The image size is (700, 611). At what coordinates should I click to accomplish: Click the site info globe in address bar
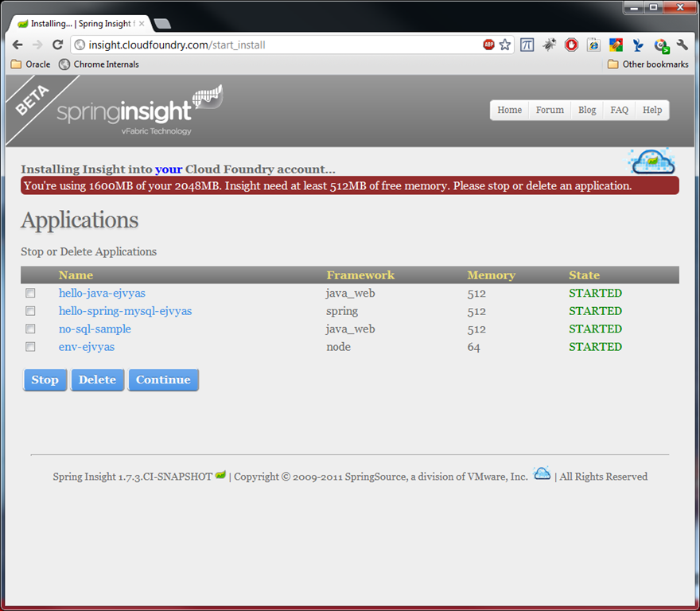[x=80, y=45]
